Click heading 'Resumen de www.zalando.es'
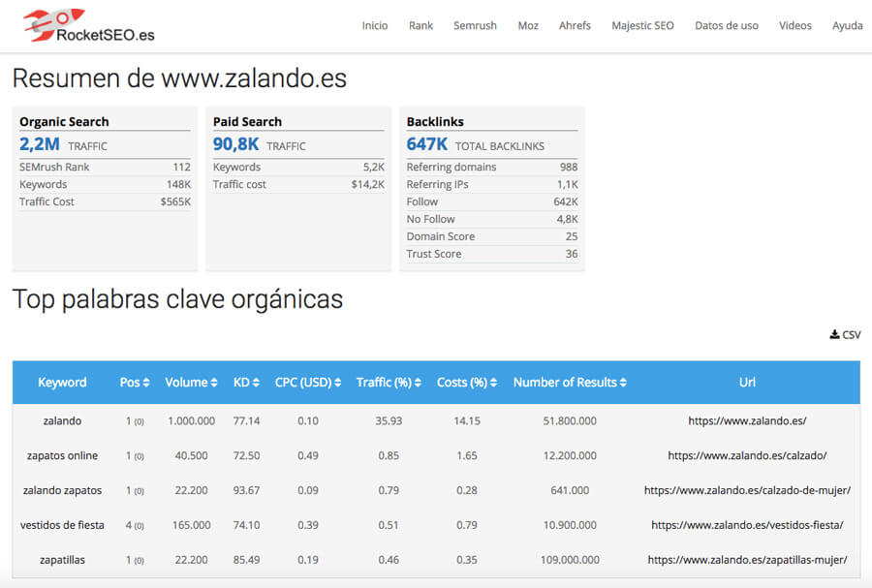 click(179, 77)
